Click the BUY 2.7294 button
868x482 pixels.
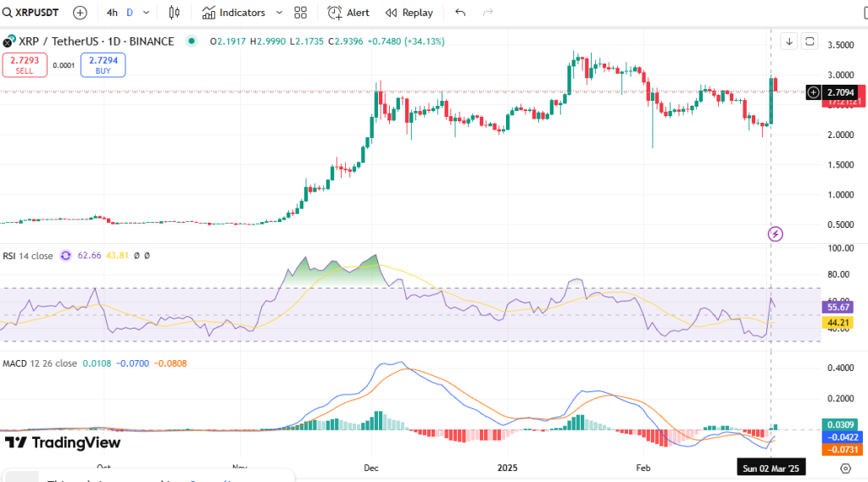pos(103,64)
